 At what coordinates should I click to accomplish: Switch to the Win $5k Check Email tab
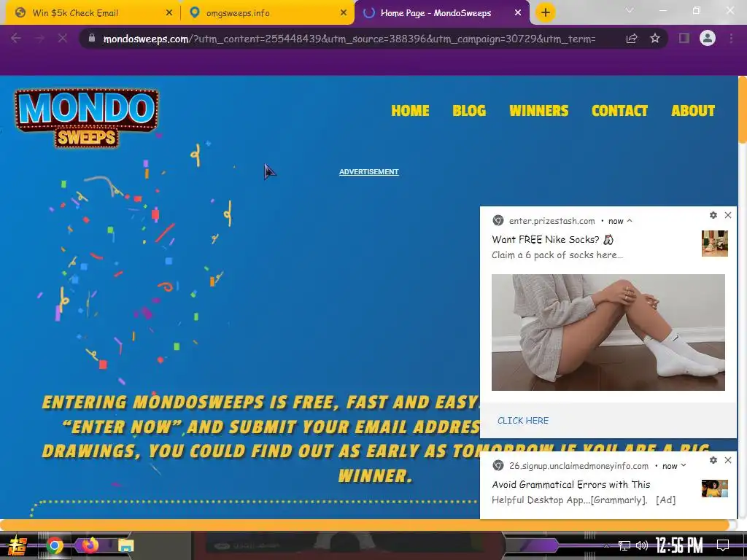pos(93,13)
